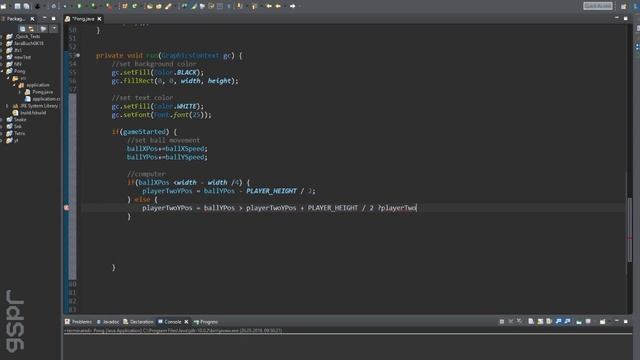This screenshot has width=640, height=360.
Task: Launch Debug from the main toolbar
Action: coord(65,6)
